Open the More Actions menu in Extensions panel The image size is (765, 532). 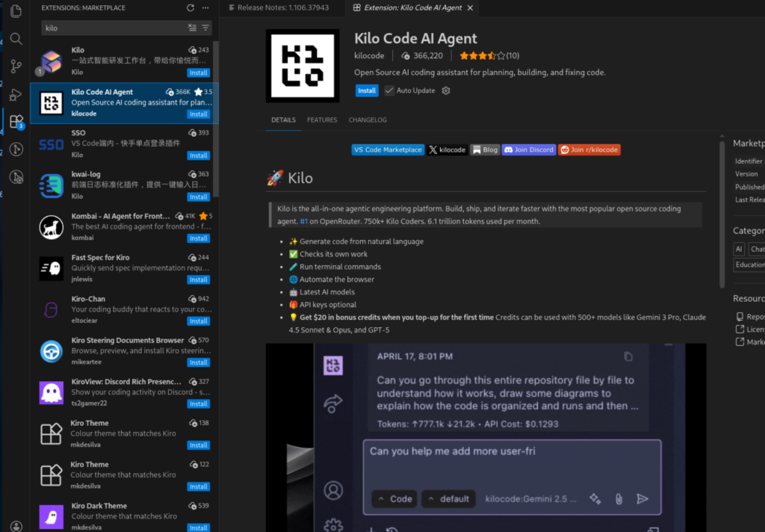coord(205,7)
